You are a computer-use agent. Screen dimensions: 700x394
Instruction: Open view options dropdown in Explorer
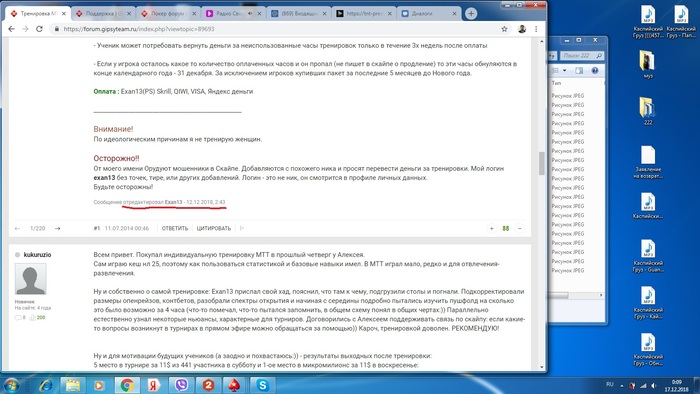[564, 71]
